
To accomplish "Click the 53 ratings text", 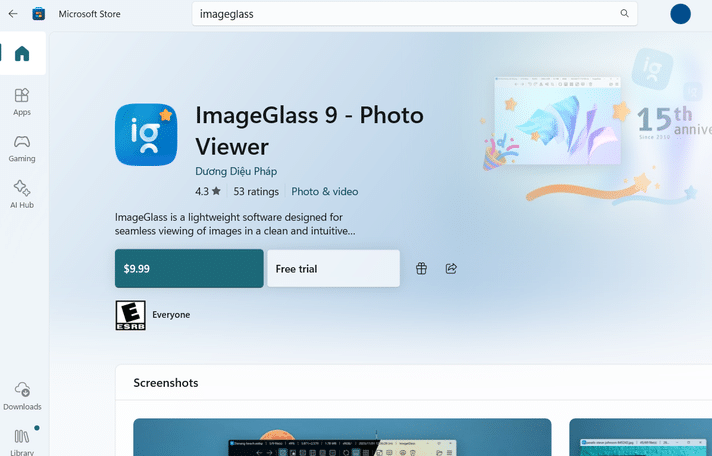I will (256, 192).
